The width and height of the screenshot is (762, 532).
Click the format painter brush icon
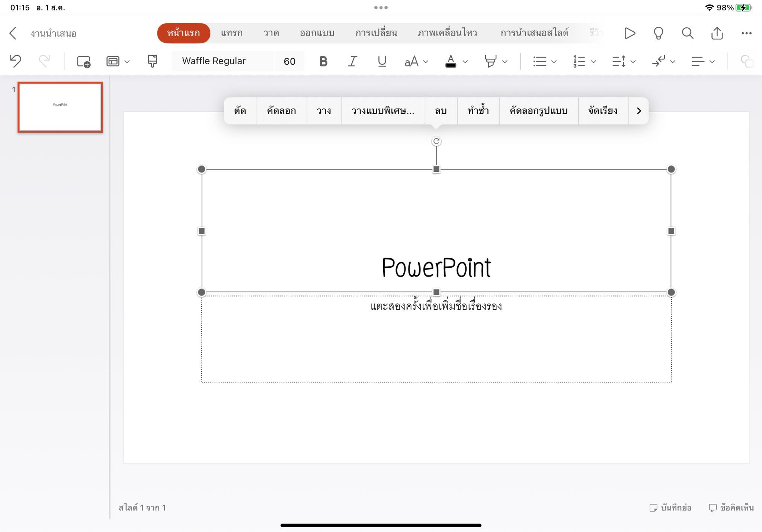152,61
